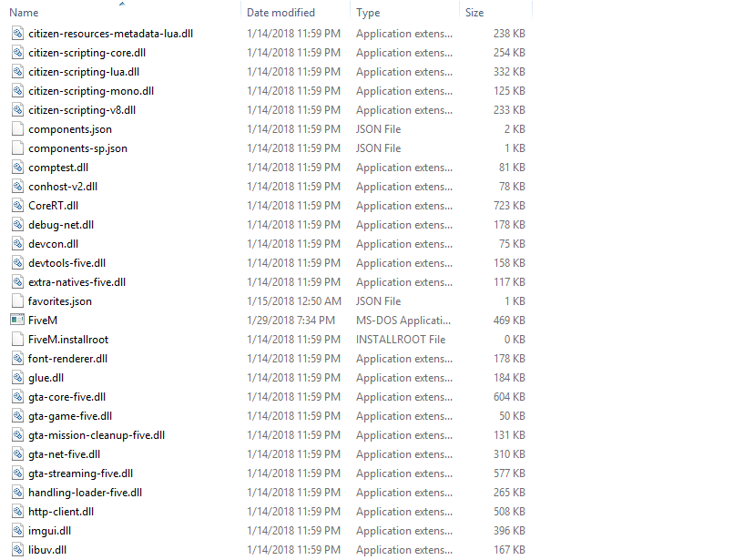
Task: Click the icon beside http-client.dll
Action: tap(17, 512)
